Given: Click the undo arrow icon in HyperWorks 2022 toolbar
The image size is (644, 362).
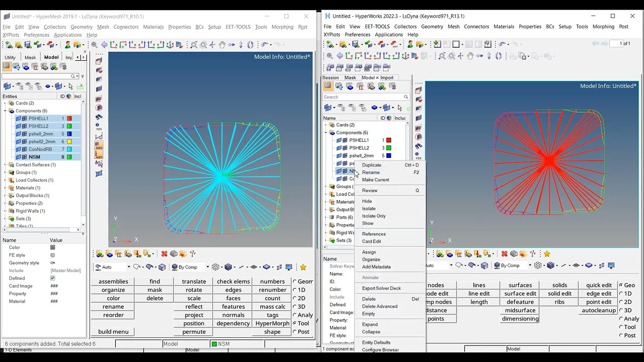Looking at the screenshot, I should [503, 44].
